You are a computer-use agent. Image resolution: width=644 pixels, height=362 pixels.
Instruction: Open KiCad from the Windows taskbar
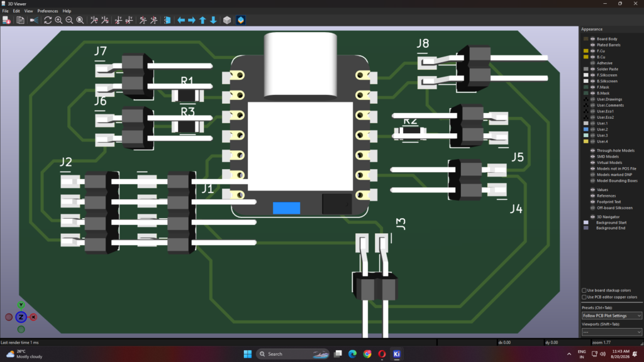pyautogui.click(x=396, y=354)
